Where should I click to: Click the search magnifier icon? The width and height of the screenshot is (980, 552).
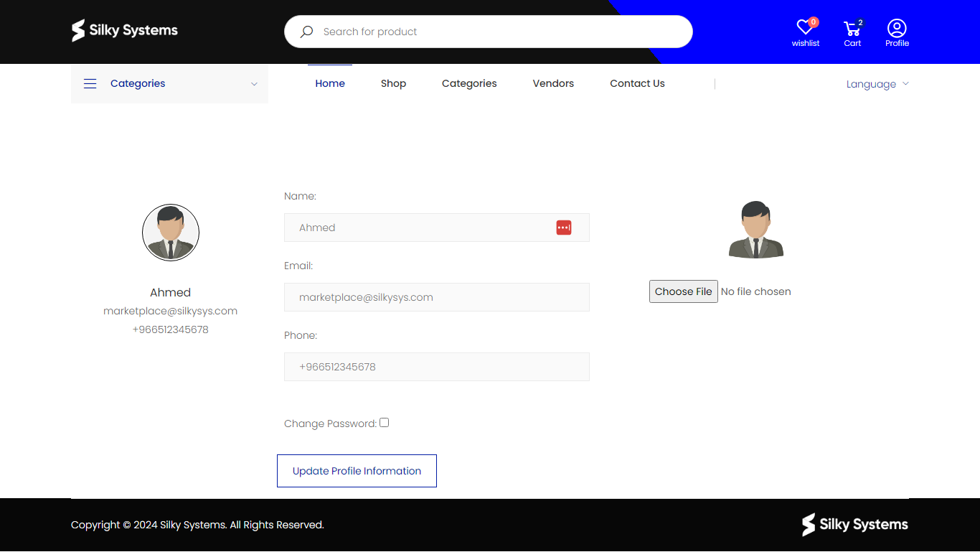(306, 32)
